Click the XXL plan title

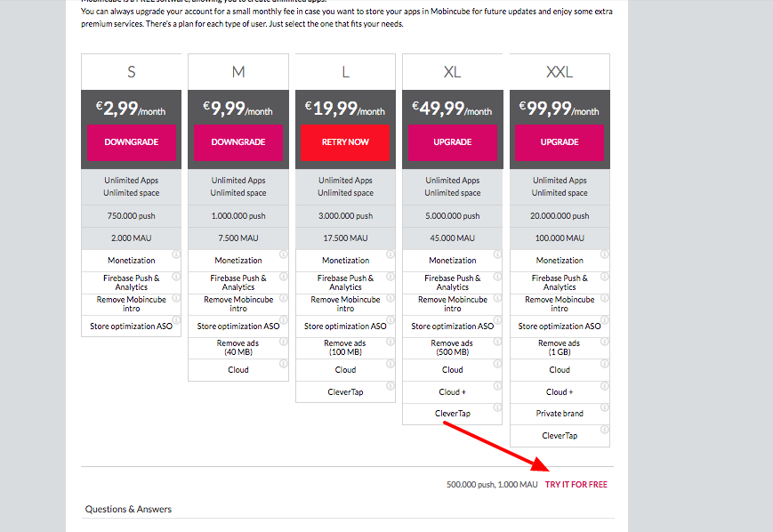[x=560, y=72]
